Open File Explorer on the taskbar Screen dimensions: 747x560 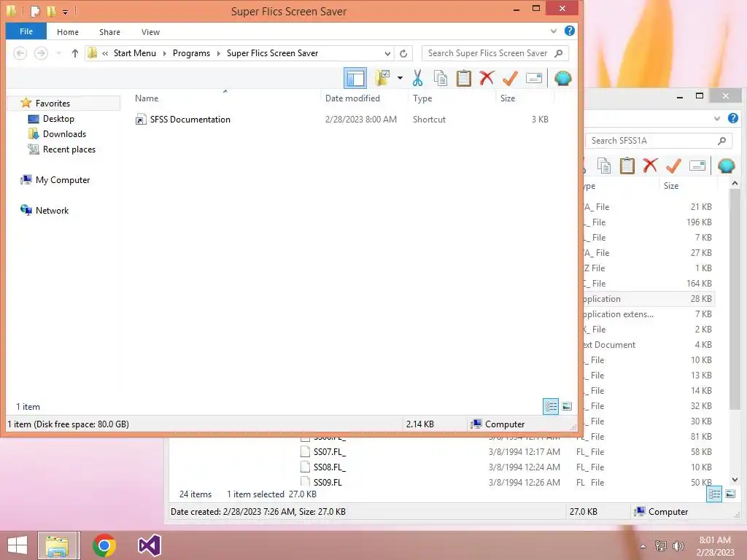tap(58, 545)
